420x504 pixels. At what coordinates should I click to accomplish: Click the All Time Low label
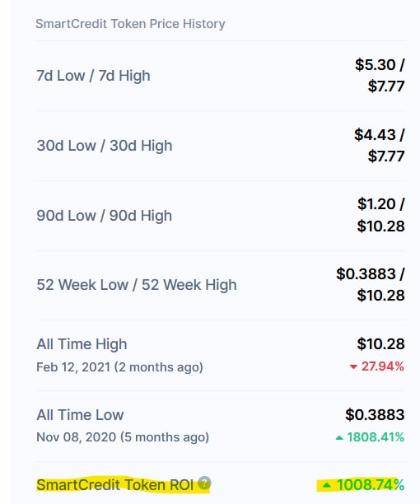[80, 414]
